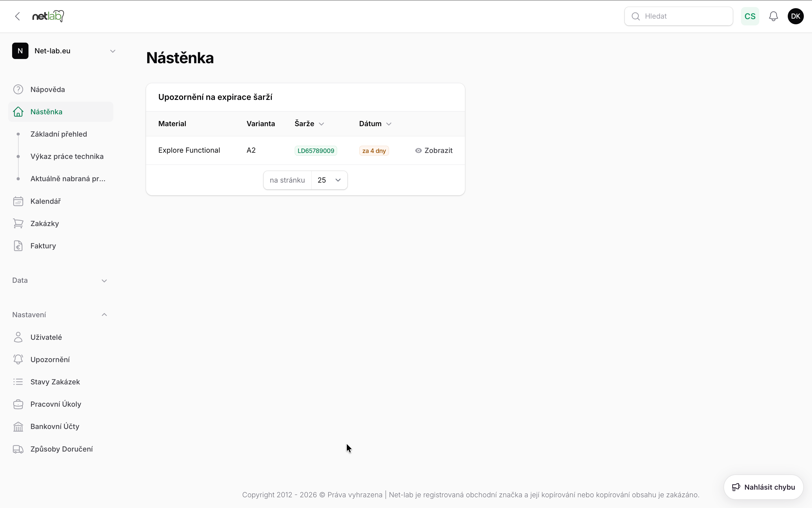Open Bankovní Účty settings item
This screenshot has height=508, width=812.
[x=61, y=427]
